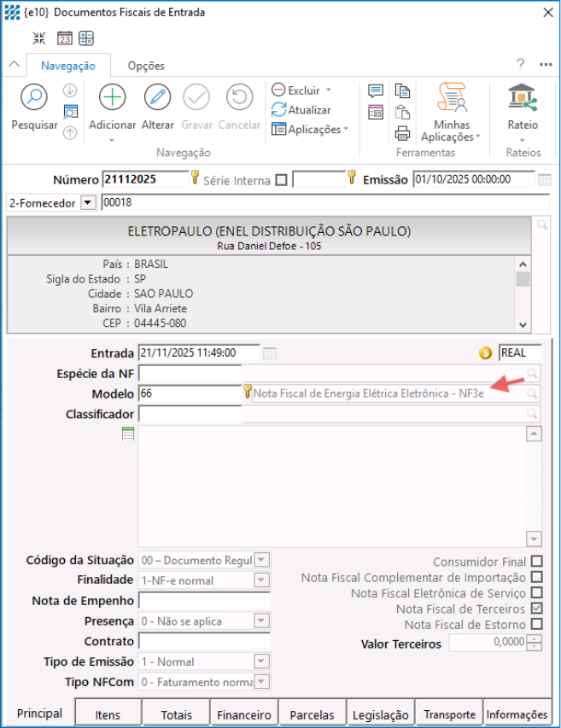
Task: Click the Atualizar refresh icon
Action: 279,110
